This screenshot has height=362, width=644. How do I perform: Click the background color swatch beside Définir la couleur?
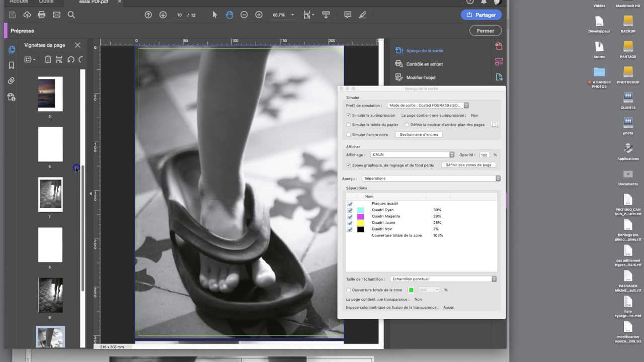pos(494,125)
